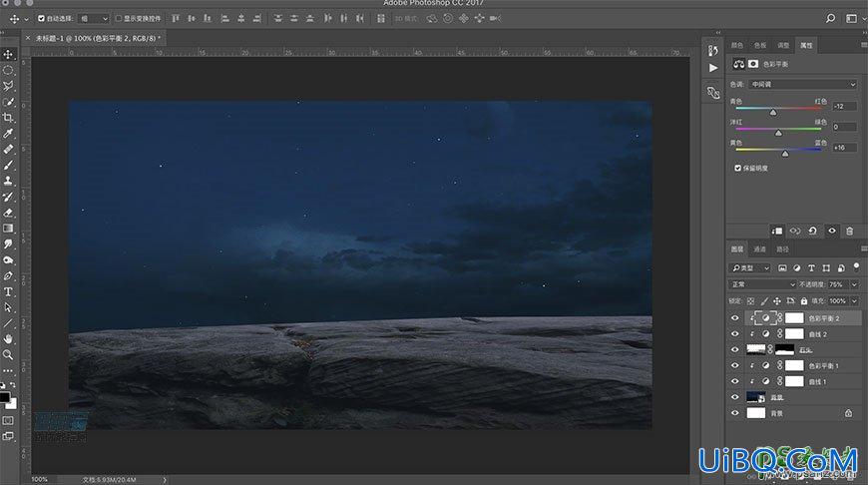Toggle the auto-select checkbox
The height and width of the screenshot is (485, 868).
[41, 18]
